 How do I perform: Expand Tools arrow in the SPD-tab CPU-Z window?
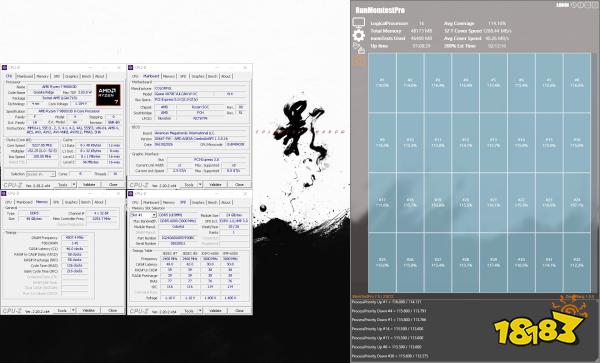tap(200, 311)
